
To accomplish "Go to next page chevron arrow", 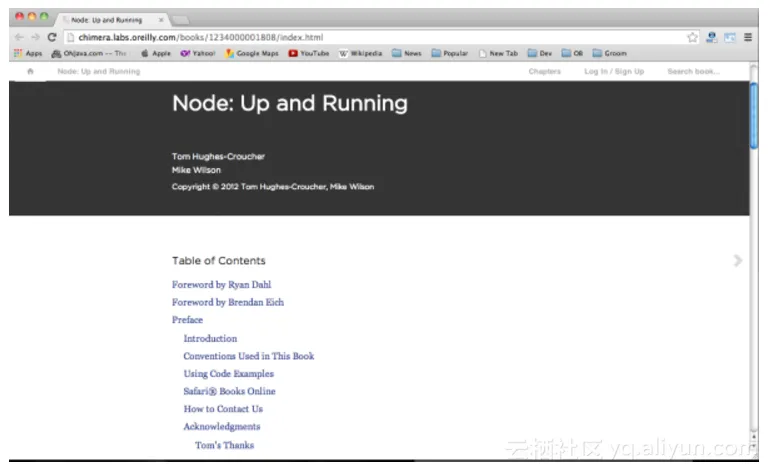I will [738, 261].
